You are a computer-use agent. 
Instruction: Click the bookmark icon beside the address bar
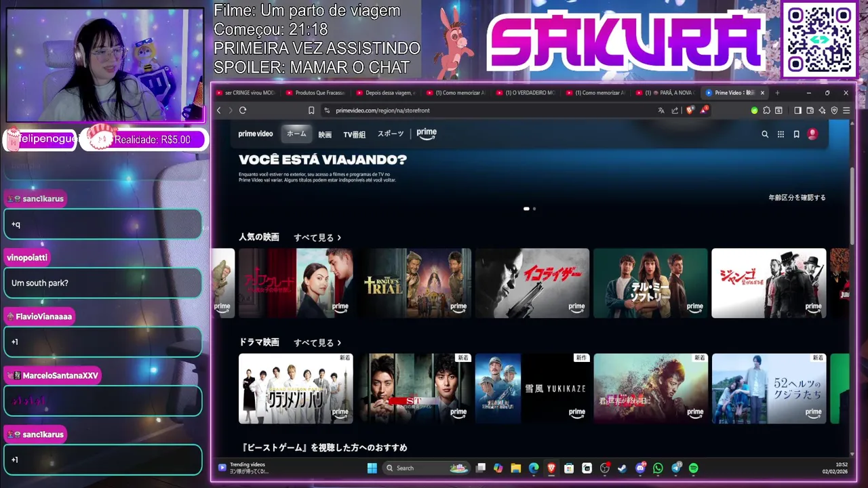tap(311, 110)
